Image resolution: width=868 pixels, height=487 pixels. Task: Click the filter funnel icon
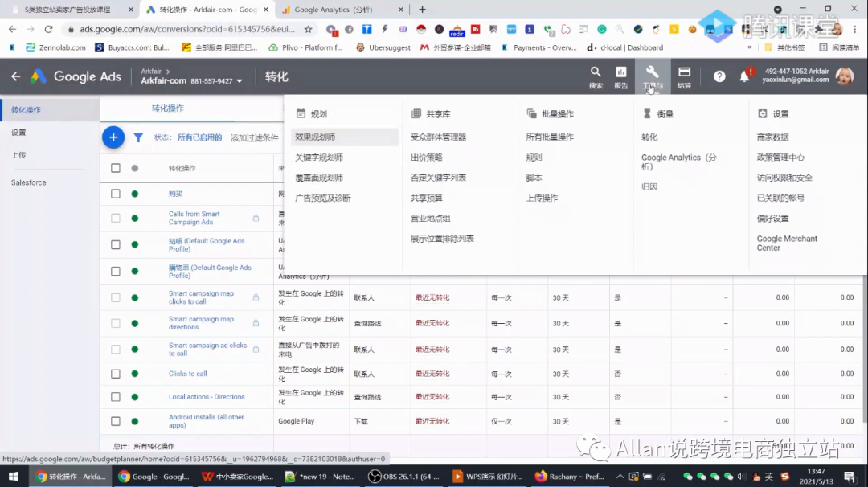coord(138,137)
